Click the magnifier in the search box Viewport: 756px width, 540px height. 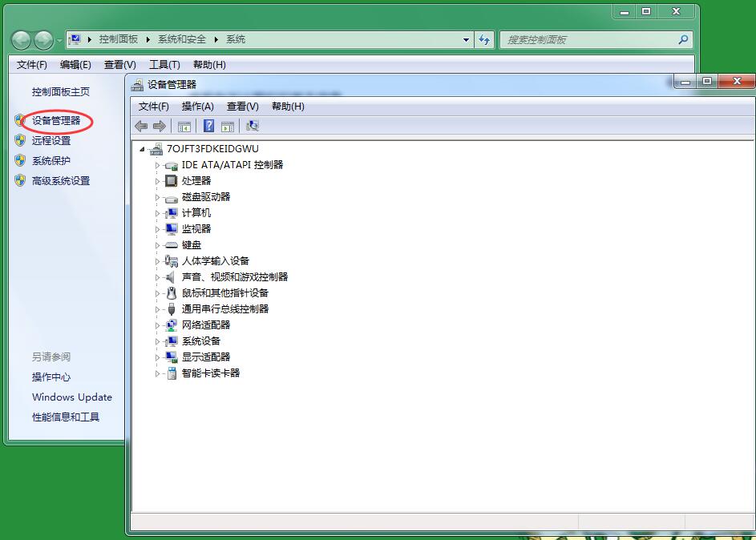(x=682, y=39)
